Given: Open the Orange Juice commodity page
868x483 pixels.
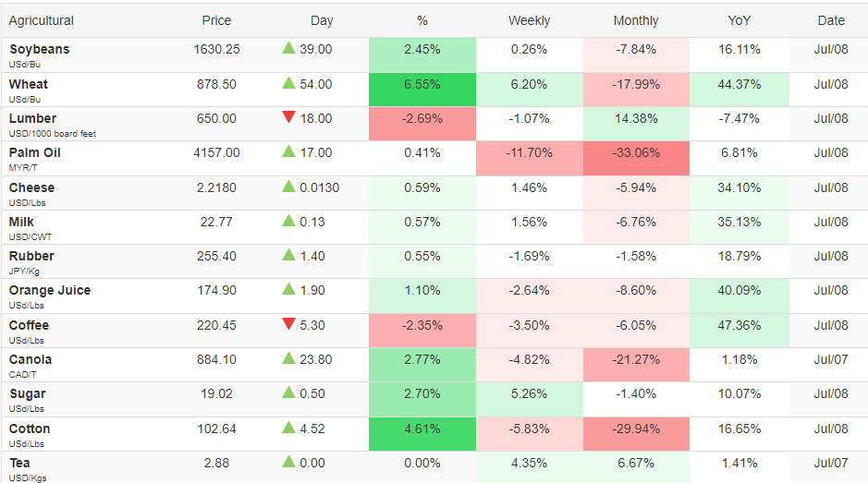Looking at the screenshot, I should click(x=50, y=290).
